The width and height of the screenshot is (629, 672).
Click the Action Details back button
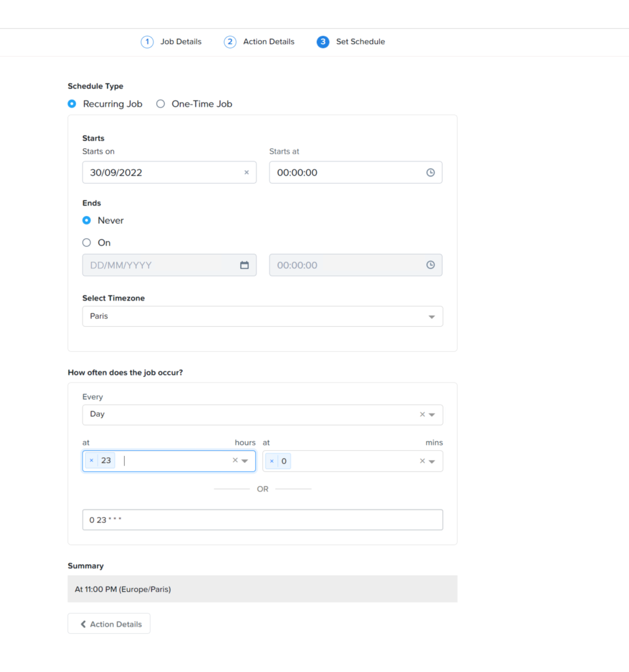(108, 623)
